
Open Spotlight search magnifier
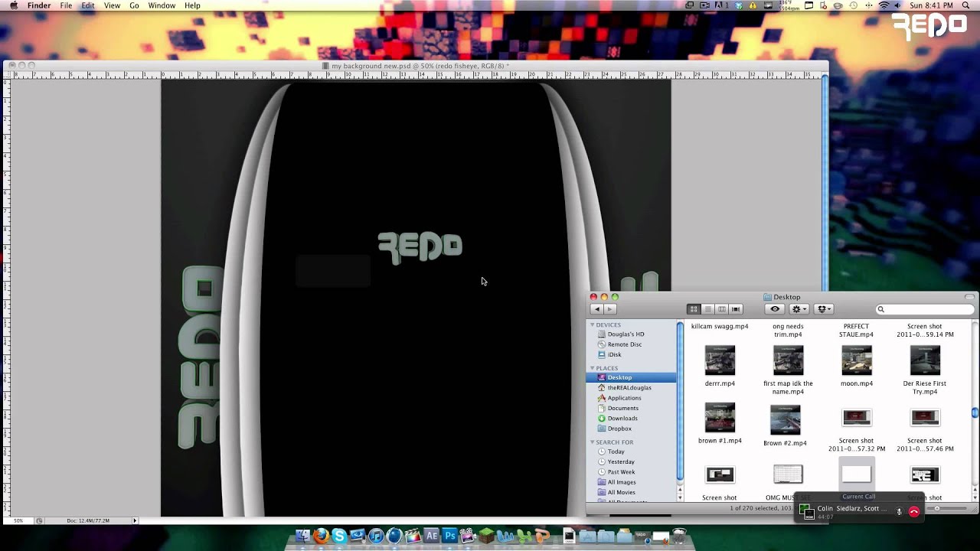point(966,5)
